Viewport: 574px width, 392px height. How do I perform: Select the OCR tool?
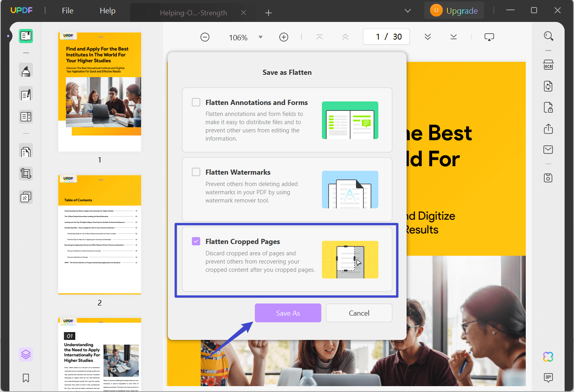click(548, 65)
